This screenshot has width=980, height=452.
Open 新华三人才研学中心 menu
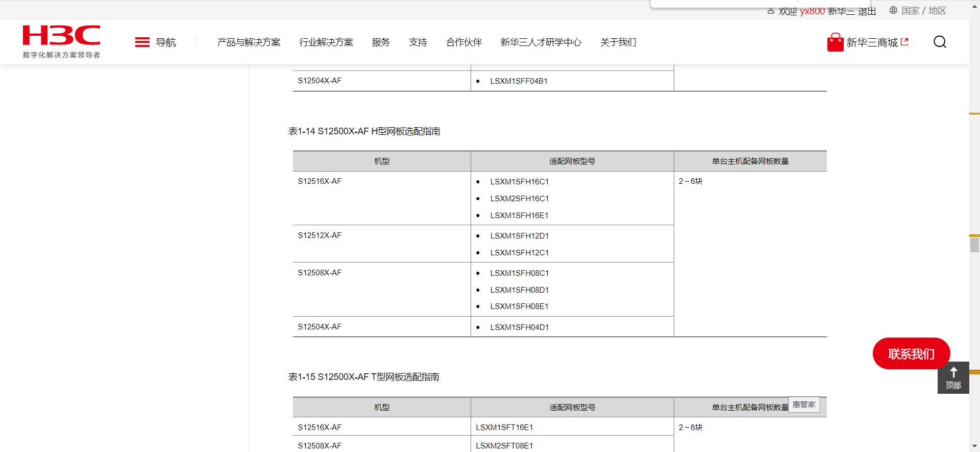(541, 42)
